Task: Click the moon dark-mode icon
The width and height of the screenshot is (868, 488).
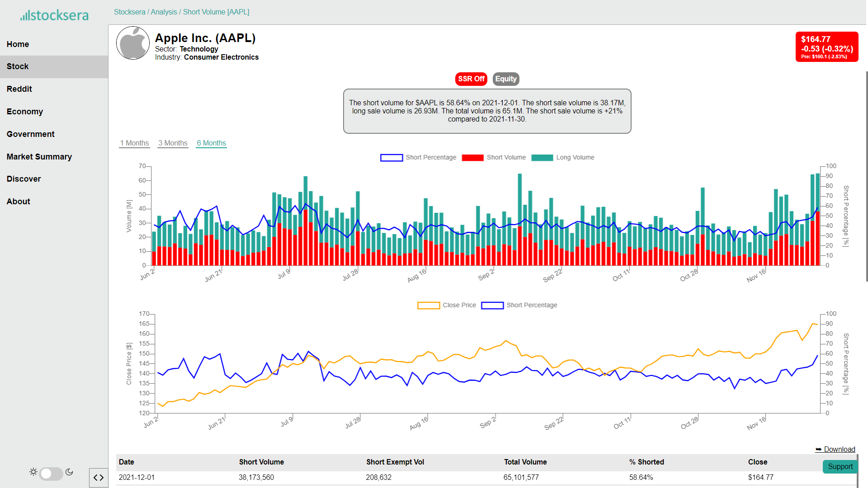Action: [69, 472]
